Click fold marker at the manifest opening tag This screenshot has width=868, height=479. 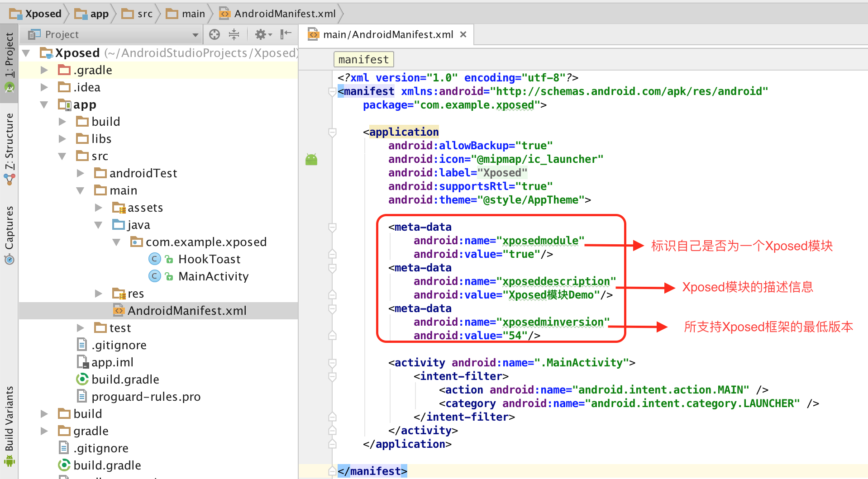(x=332, y=92)
